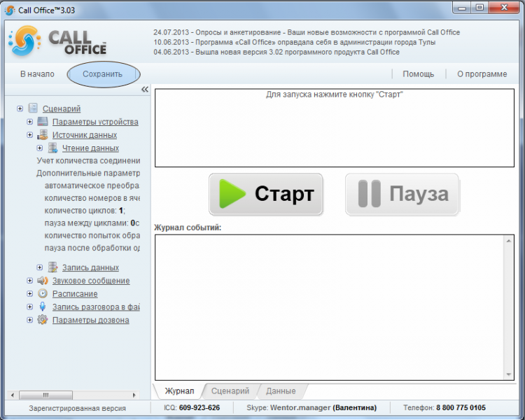This screenshot has height=420, width=525.
Task: Expand the Параметры устройства node
Action: [x=30, y=122]
